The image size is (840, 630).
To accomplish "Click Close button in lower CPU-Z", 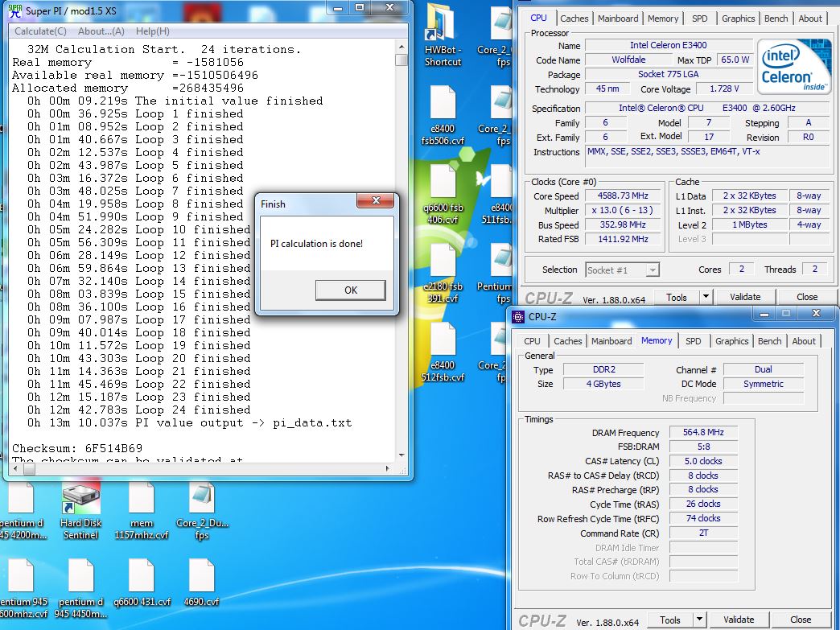I will pos(801,620).
